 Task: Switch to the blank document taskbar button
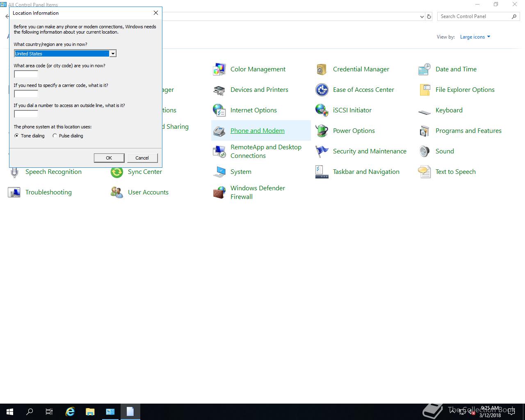[130, 412]
